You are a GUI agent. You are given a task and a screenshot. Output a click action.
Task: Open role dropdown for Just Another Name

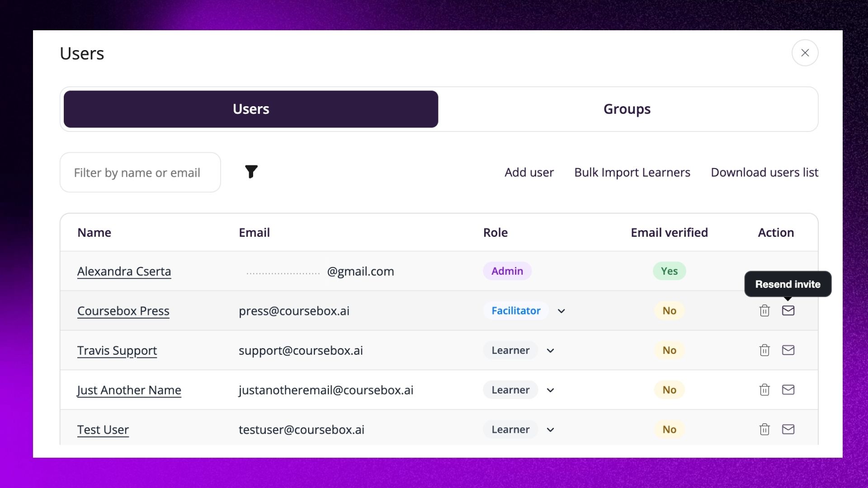click(550, 390)
